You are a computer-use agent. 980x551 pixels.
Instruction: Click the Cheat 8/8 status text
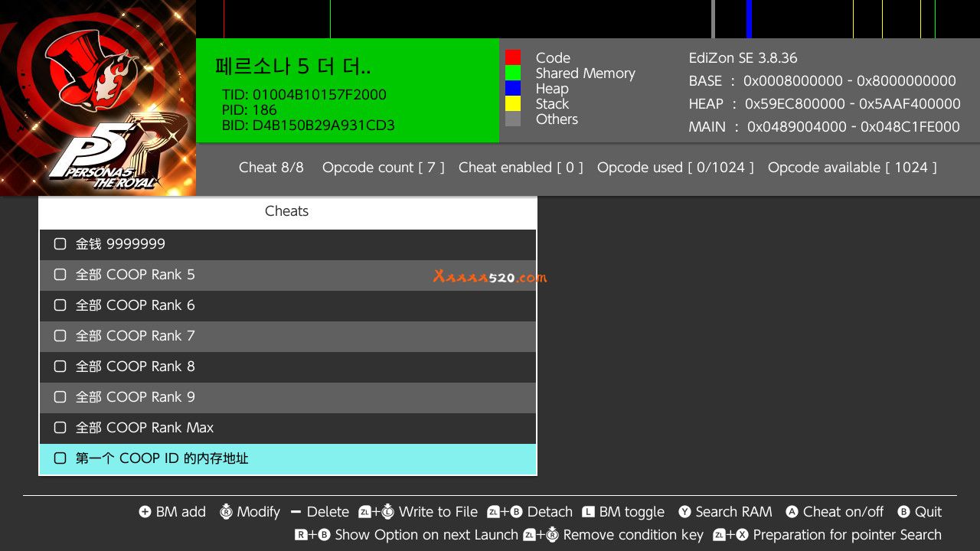click(x=271, y=168)
